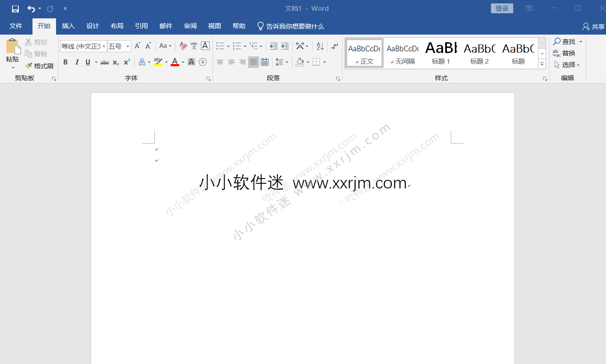Open paragraph dialog launcher in 段落 group
This screenshot has width=606, height=364.
coord(338,79)
